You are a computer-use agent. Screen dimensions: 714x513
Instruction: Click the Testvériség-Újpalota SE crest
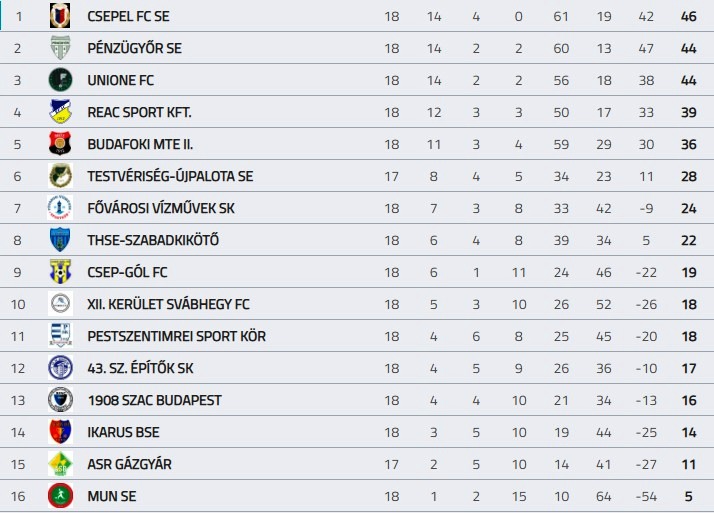point(60,176)
